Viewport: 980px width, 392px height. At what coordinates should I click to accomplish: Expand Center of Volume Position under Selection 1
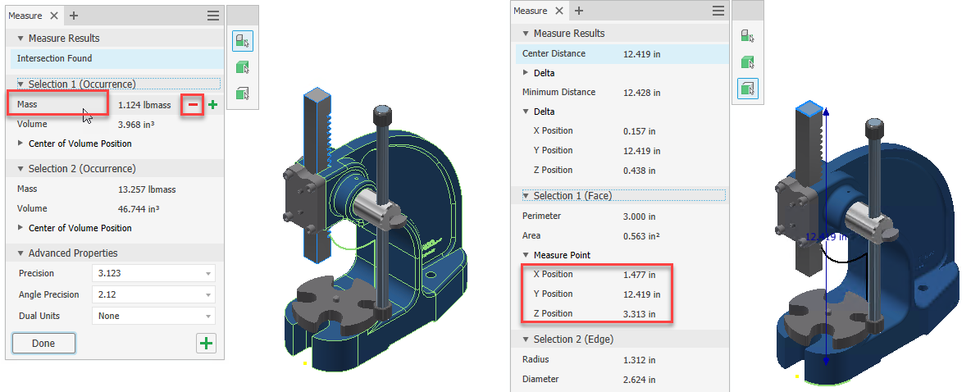21,144
